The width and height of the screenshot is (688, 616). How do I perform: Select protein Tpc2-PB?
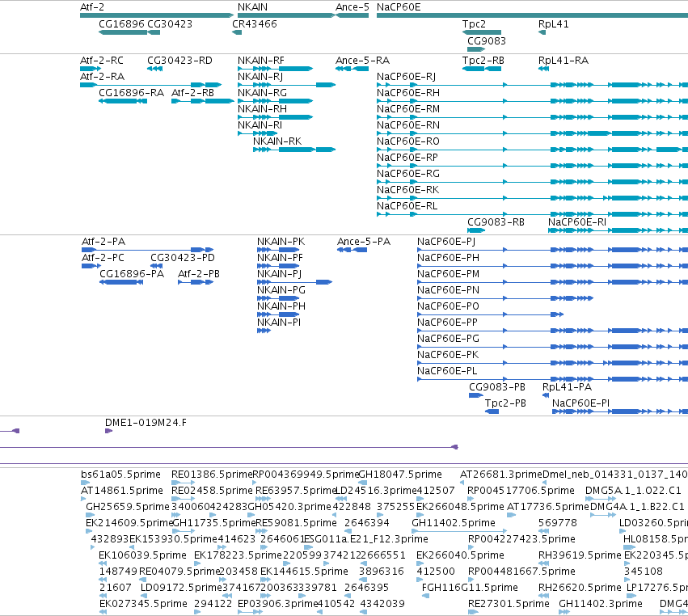coord(505,403)
